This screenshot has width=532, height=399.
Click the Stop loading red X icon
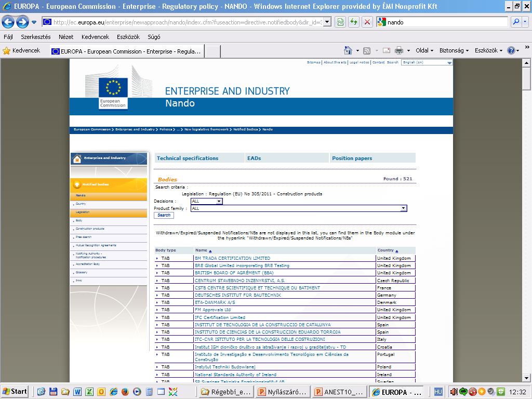[367, 22]
